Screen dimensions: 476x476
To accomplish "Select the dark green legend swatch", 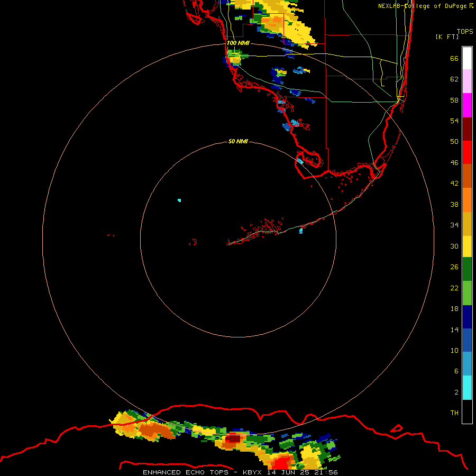I will click(467, 269).
